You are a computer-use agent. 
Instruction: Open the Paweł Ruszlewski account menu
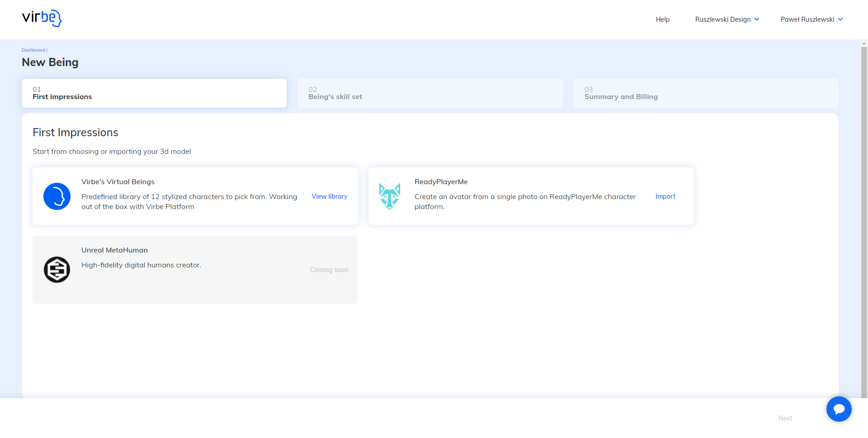(811, 19)
